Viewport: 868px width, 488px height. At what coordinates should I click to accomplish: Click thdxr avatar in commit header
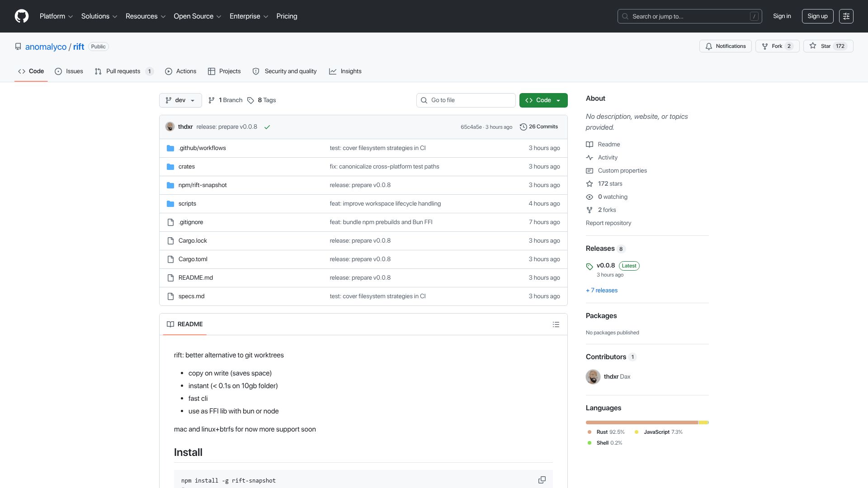[x=170, y=127]
